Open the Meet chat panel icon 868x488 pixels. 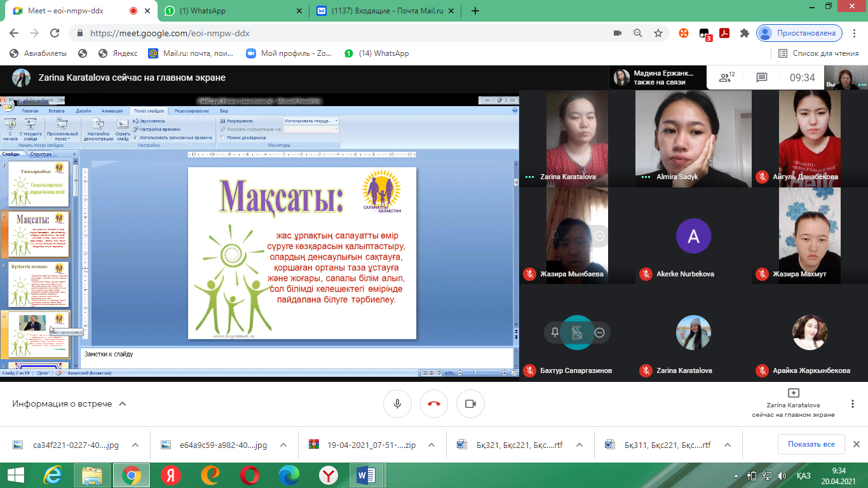(x=762, y=78)
